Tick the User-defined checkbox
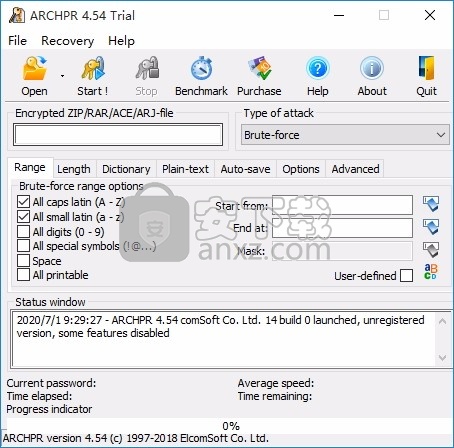The image size is (454, 448). click(406, 276)
